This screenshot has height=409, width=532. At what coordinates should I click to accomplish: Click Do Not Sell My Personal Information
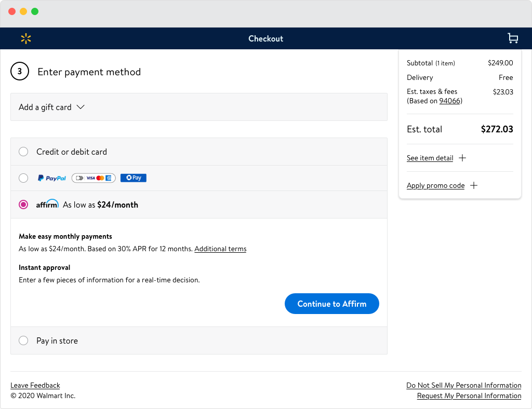[x=463, y=385]
